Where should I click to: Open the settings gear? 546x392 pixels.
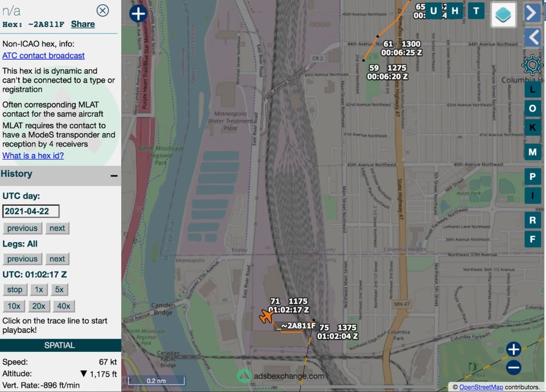(532, 64)
